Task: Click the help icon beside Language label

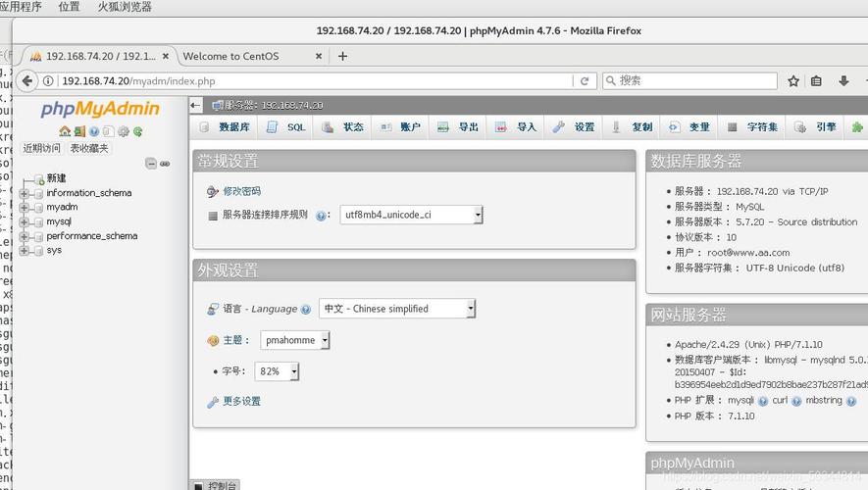Action: pos(306,310)
